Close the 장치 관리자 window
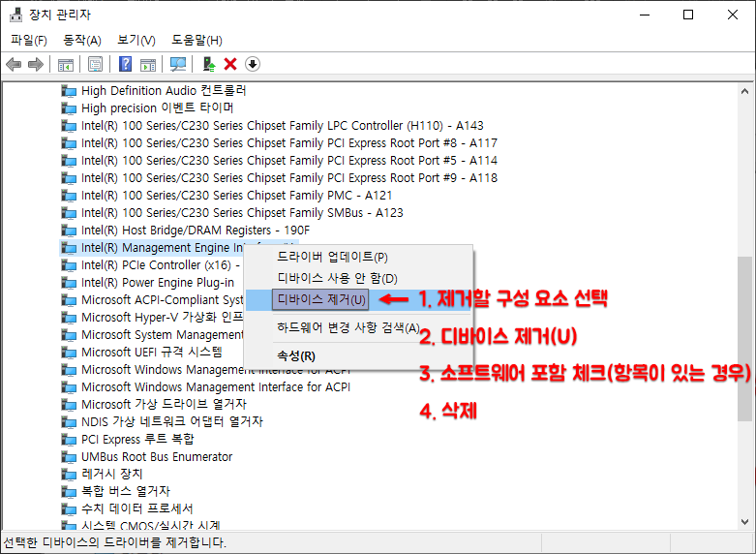 coord(733,15)
